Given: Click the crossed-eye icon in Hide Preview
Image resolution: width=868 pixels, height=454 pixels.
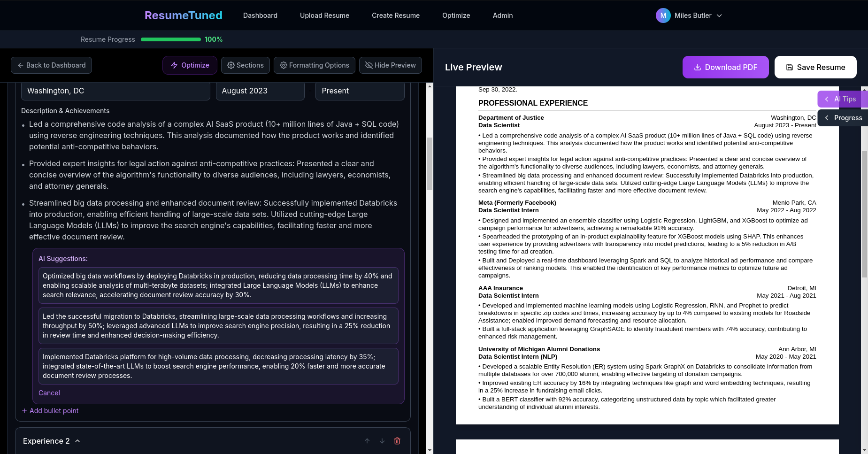Looking at the screenshot, I should click(369, 65).
